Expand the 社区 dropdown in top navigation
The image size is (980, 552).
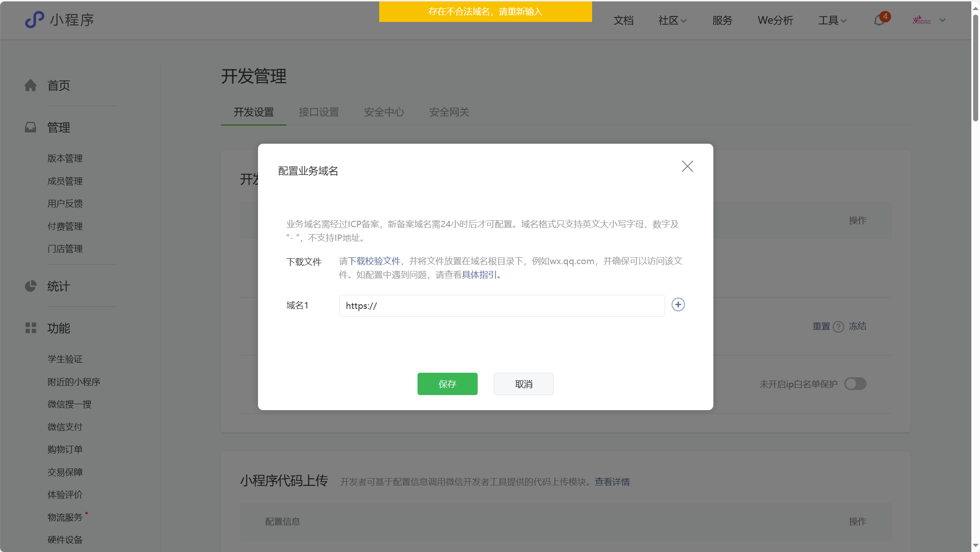click(x=672, y=21)
